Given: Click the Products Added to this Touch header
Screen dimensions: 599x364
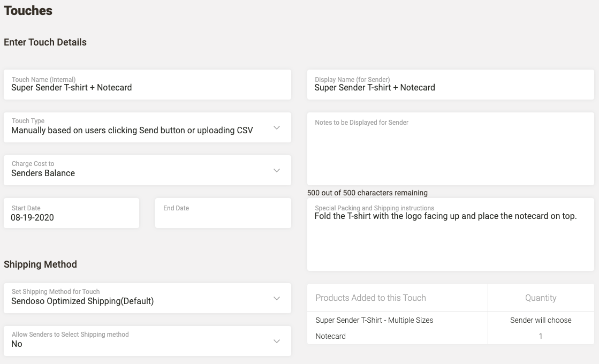Looking at the screenshot, I should pyautogui.click(x=370, y=298).
